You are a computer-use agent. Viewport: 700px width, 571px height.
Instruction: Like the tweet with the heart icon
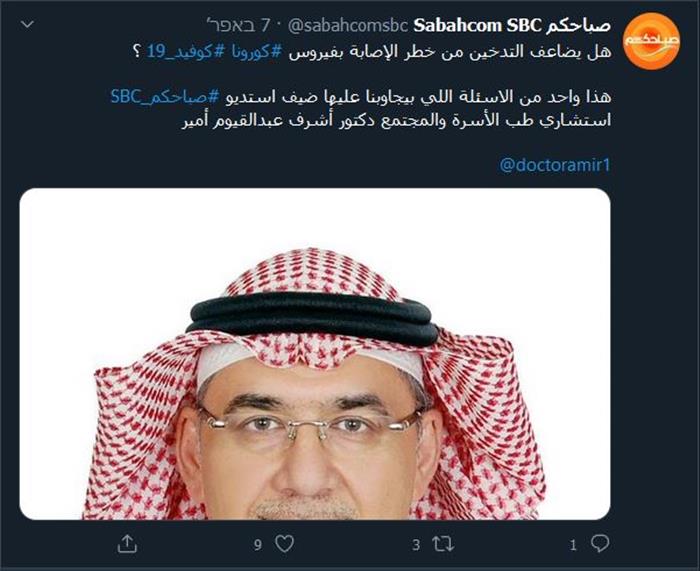284,544
